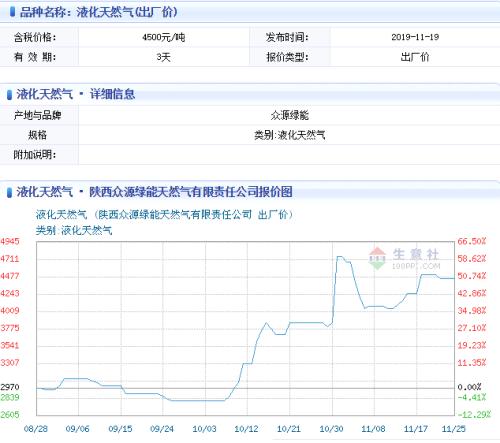Click the percentage label 34.98%

click(472, 311)
